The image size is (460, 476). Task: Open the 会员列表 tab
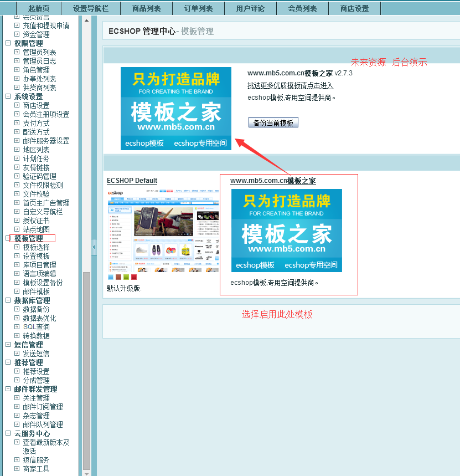pos(303,8)
